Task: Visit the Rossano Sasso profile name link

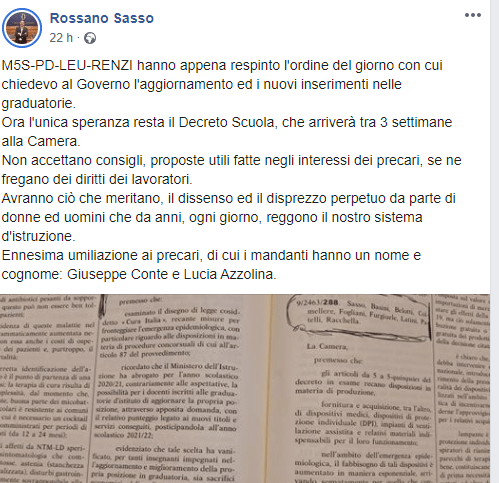Action: point(102,18)
